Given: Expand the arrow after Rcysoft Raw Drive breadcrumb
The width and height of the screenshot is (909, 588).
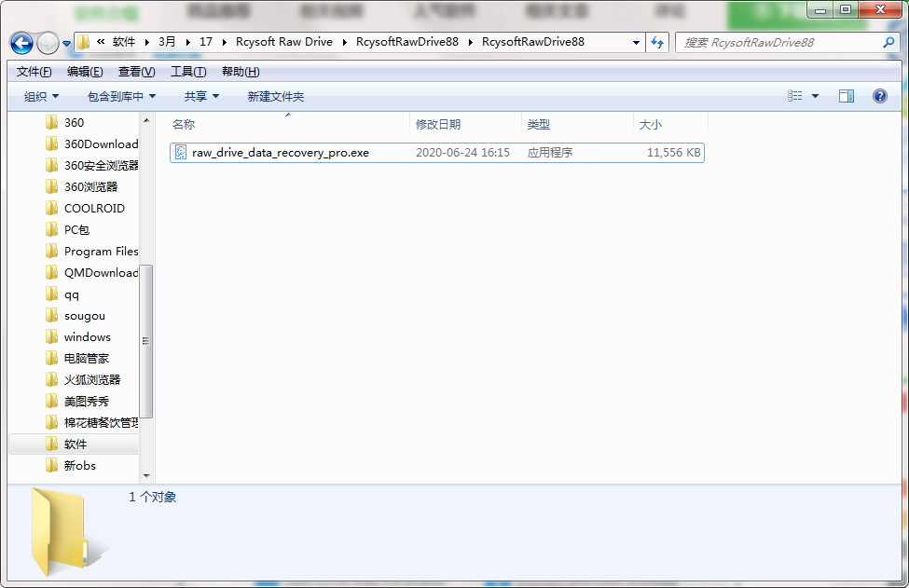Looking at the screenshot, I should [x=345, y=42].
